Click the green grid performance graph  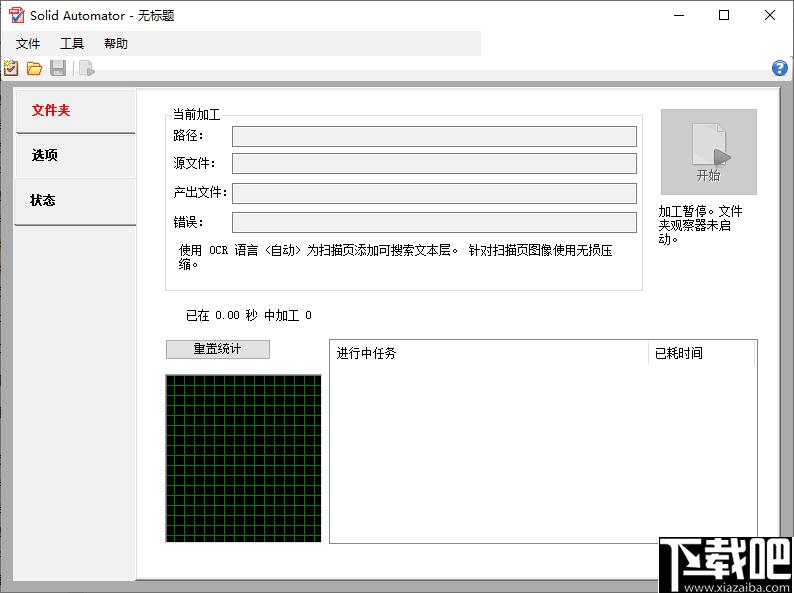244,458
